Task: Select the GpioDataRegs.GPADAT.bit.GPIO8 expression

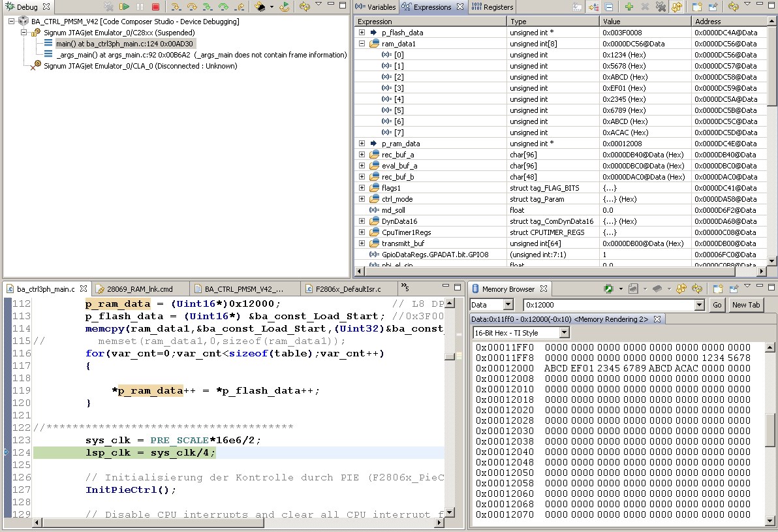Action: [561, 254]
